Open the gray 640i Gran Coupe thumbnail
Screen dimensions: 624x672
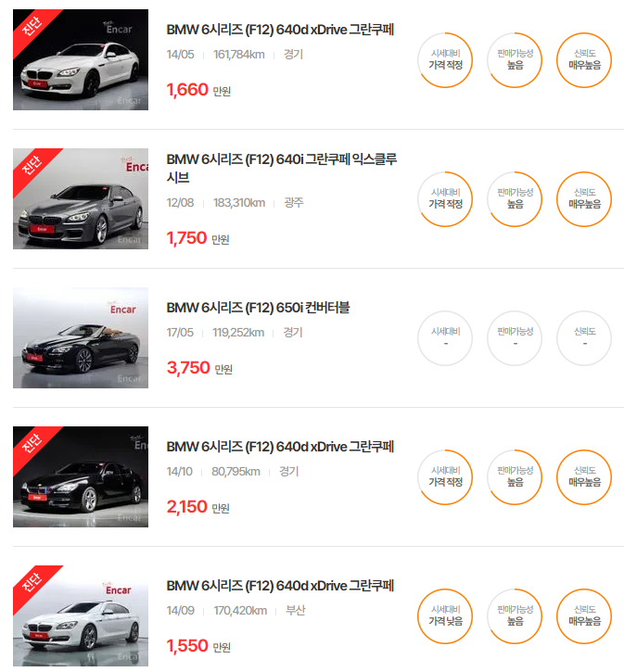coord(81,199)
